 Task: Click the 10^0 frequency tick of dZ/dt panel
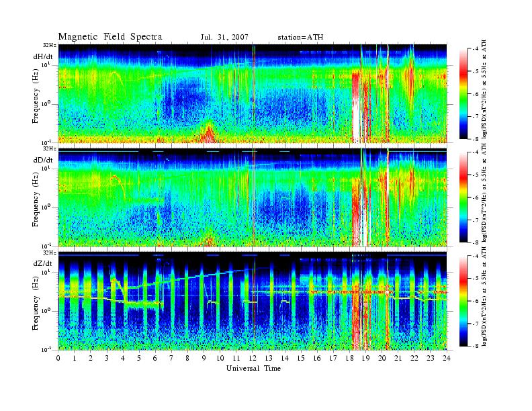click(46, 310)
